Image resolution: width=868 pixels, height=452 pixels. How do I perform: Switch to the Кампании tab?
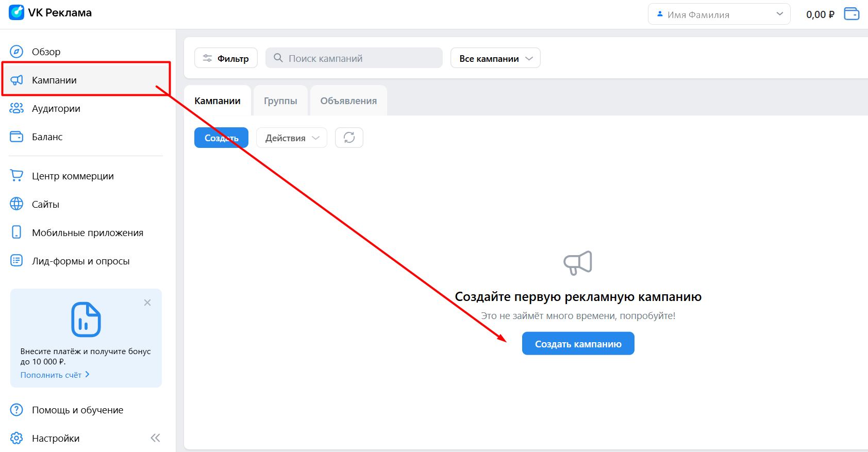[218, 101]
